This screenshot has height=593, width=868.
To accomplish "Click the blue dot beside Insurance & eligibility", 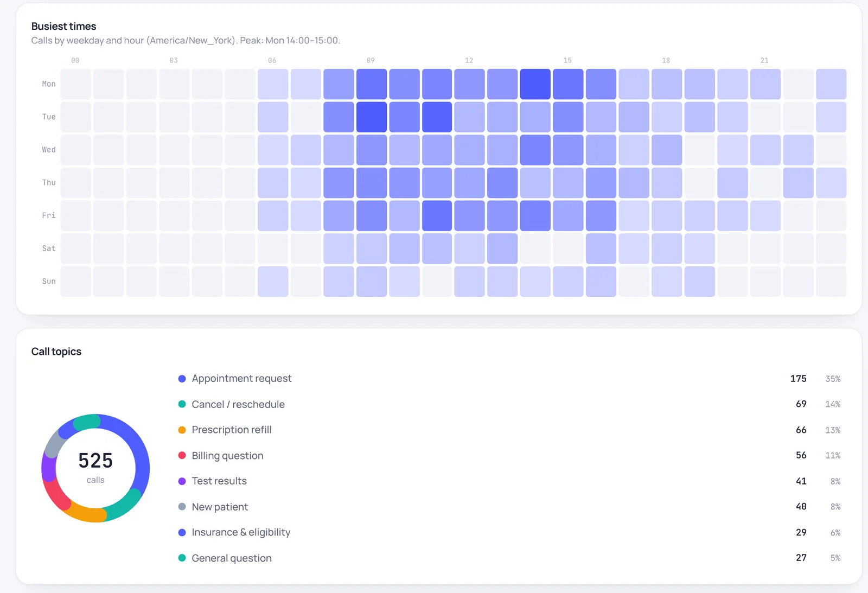I will [182, 533].
